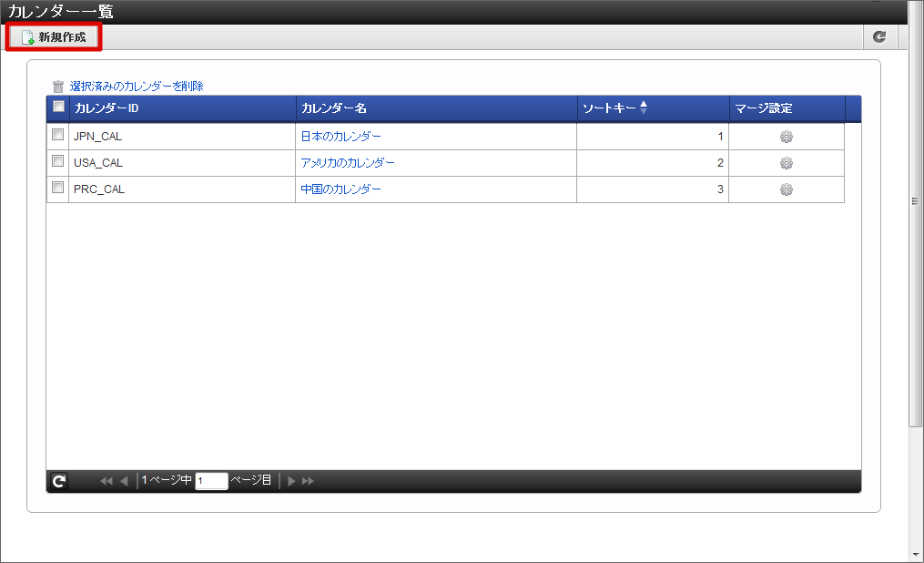Open アメリカのカレンダー link
924x563 pixels.
pos(348,163)
